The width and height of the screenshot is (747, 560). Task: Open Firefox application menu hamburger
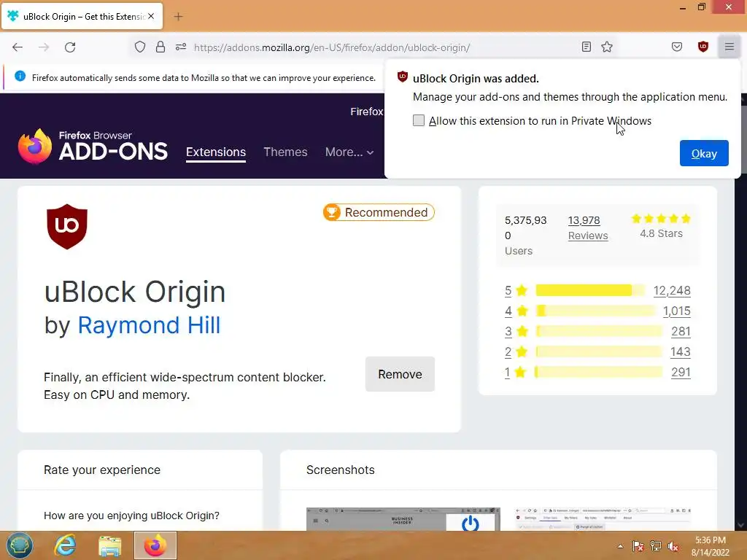pyautogui.click(x=729, y=47)
